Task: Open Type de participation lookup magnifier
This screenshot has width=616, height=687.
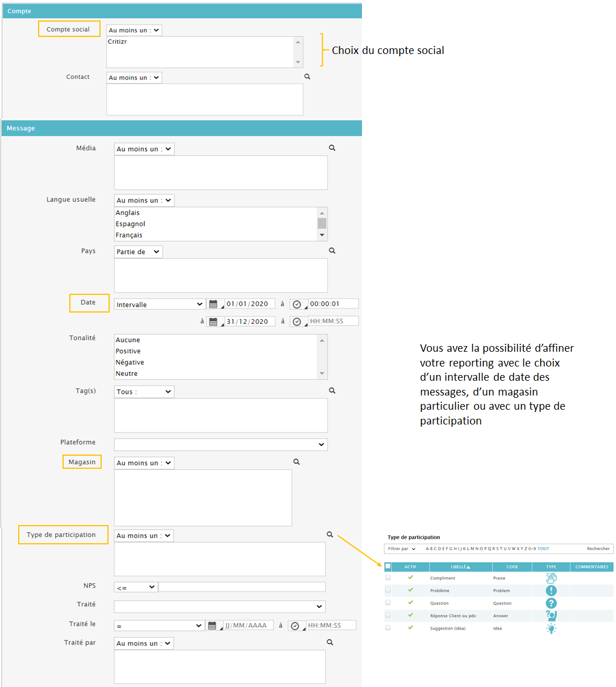Action: (x=330, y=535)
